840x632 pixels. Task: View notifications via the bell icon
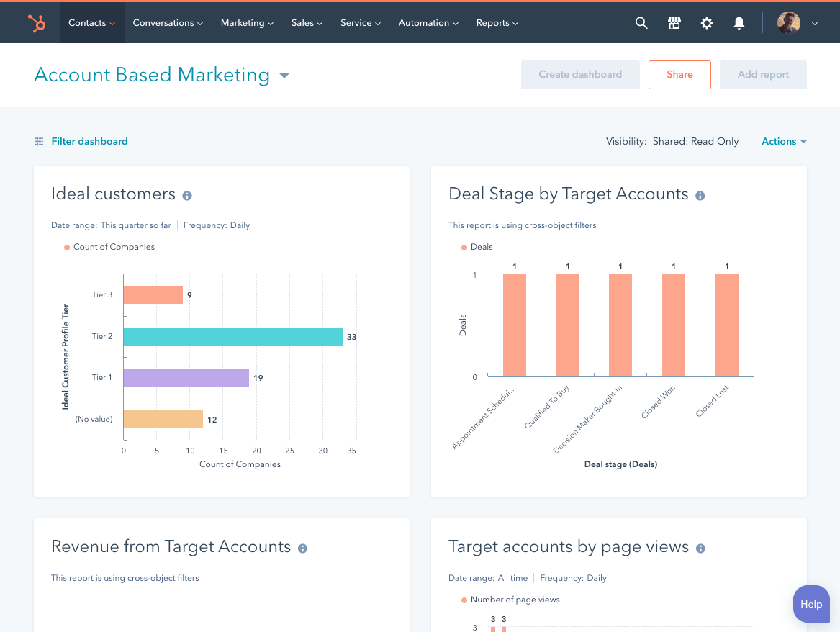739,23
